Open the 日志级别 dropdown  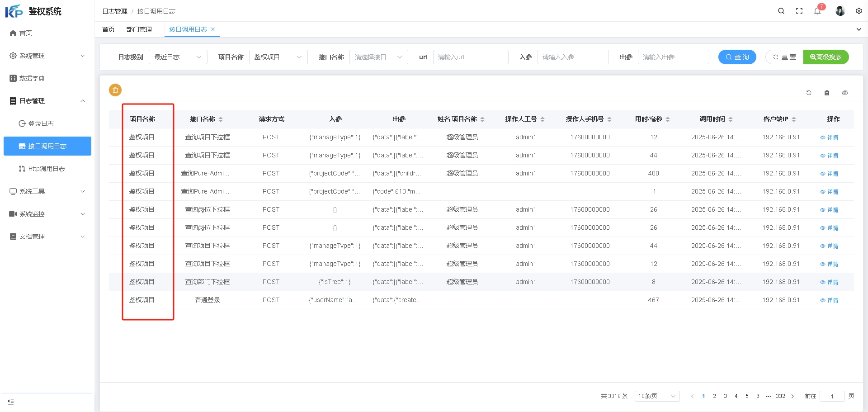coord(178,57)
